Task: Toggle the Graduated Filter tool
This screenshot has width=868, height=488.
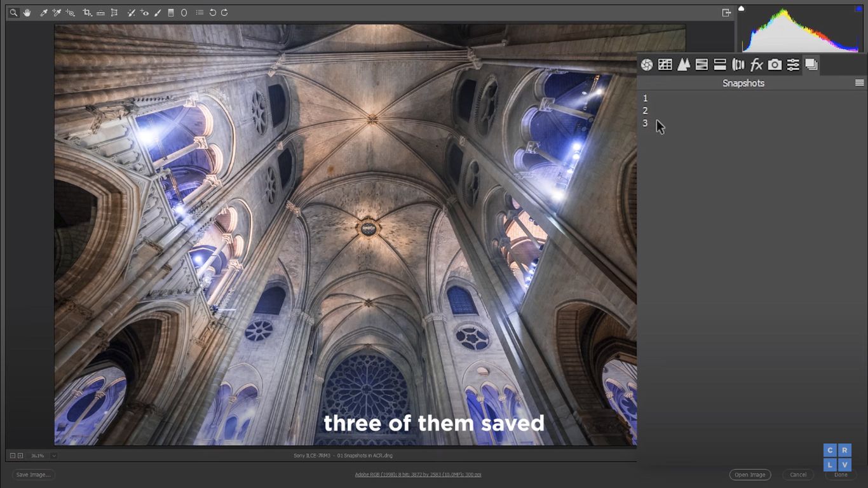Action: pos(170,12)
